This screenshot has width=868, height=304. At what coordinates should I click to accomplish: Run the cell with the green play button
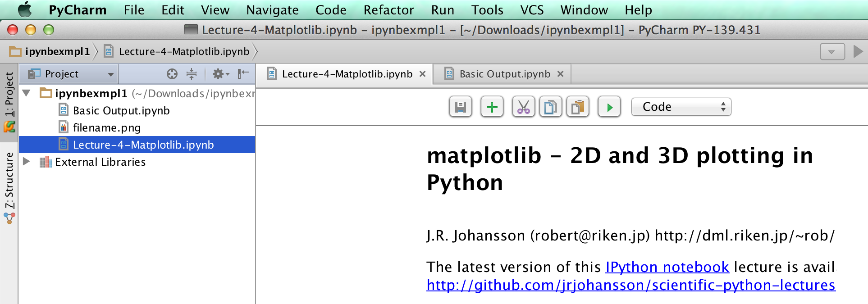(x=609, y=107)
